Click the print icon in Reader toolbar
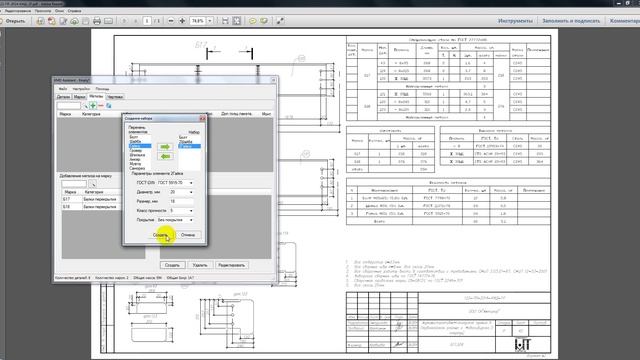The image size is (640, 360). tap(97, 21)
